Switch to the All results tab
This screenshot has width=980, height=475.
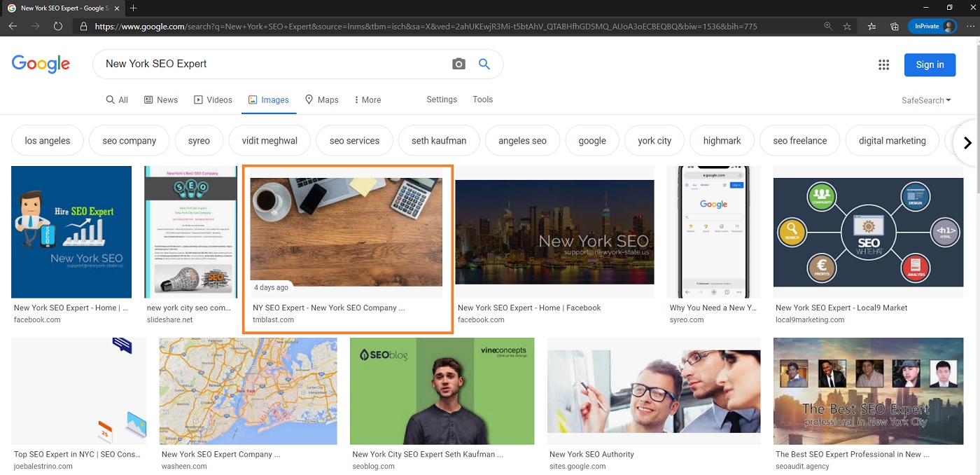(117, 100)
